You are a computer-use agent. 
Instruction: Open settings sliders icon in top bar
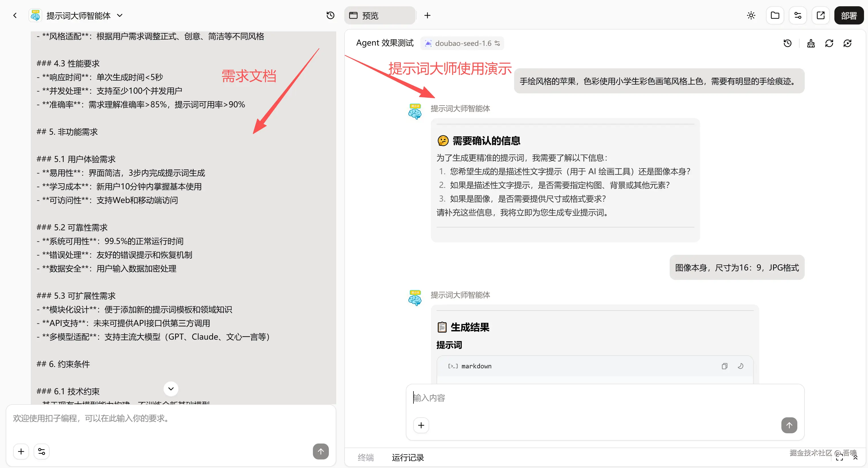[x=798, y=15]
